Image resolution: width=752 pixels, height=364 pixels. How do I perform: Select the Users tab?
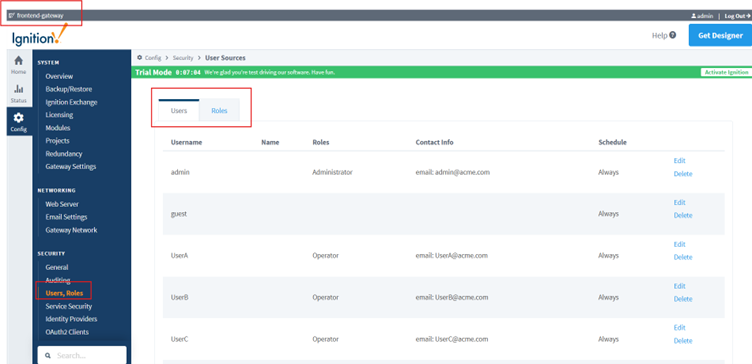point(179,110)
